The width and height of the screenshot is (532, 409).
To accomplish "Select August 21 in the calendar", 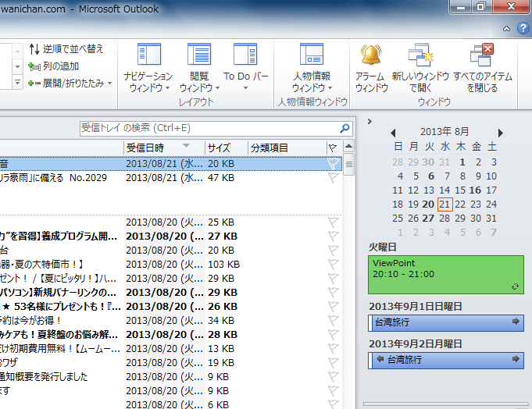I will coord(445,204).
